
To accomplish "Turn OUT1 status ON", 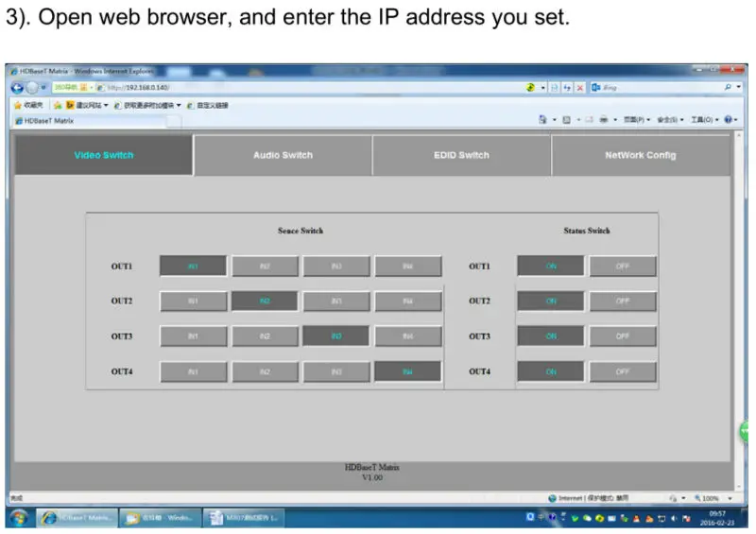I will coord(551,267).
